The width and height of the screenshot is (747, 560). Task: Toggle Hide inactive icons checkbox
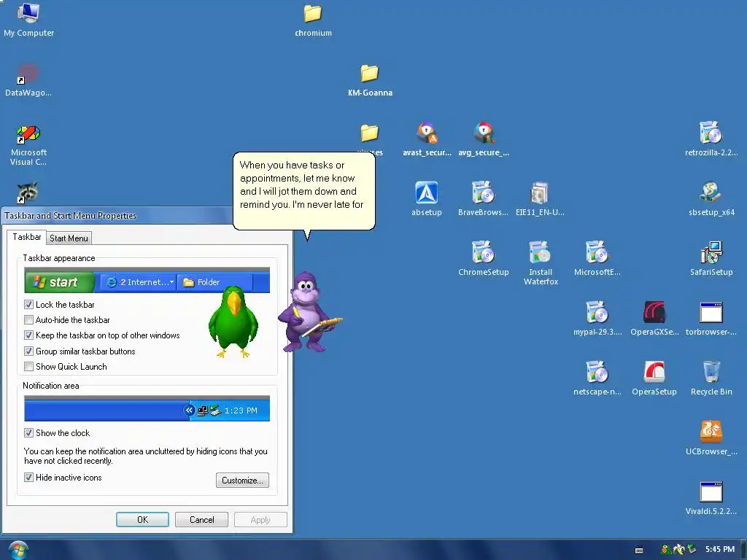[28, 478]
